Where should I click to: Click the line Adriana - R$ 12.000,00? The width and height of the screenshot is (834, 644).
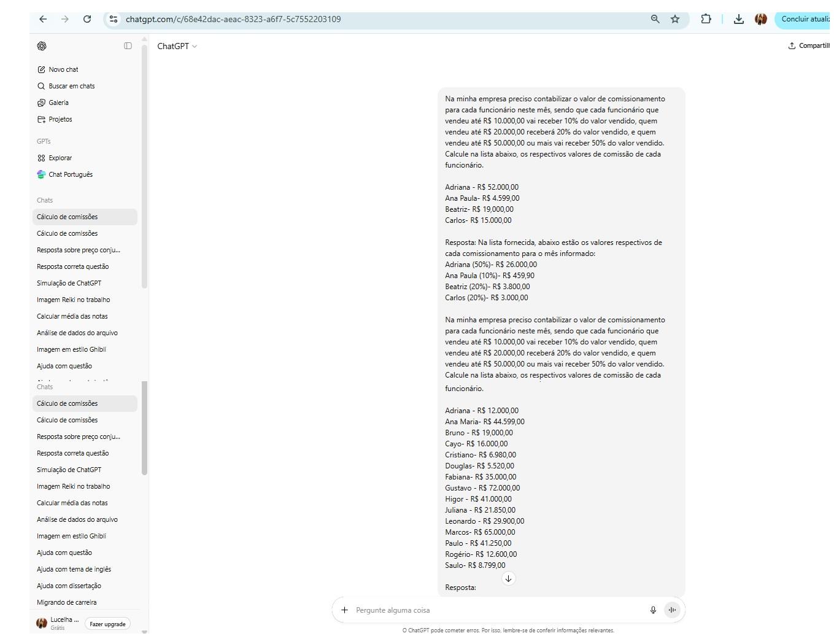pos(482,411)
